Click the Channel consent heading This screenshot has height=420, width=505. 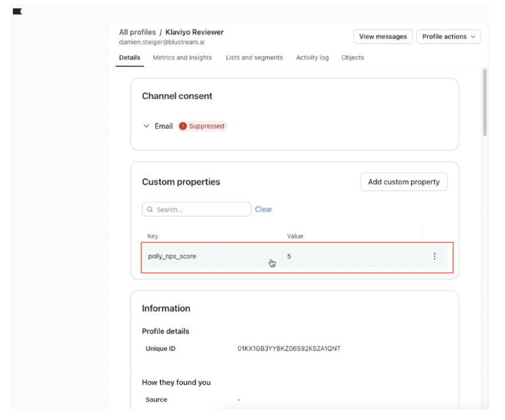pyautogui.click(x=177, y=96)
